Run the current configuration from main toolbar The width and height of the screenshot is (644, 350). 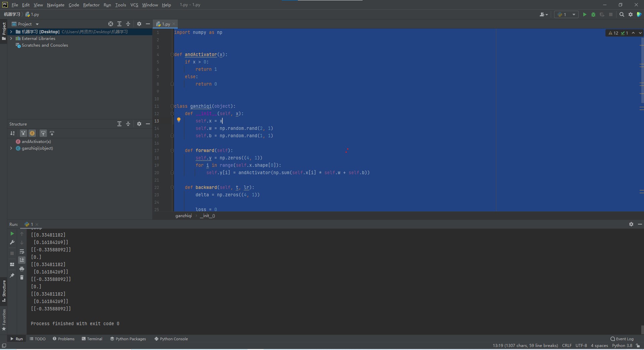pyautogui.click(x=585, y=14)
